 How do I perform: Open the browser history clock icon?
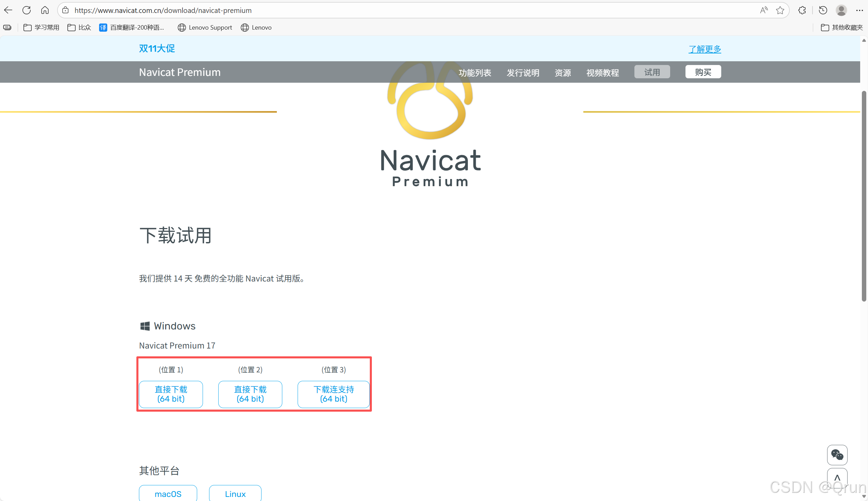pos(823,10)
